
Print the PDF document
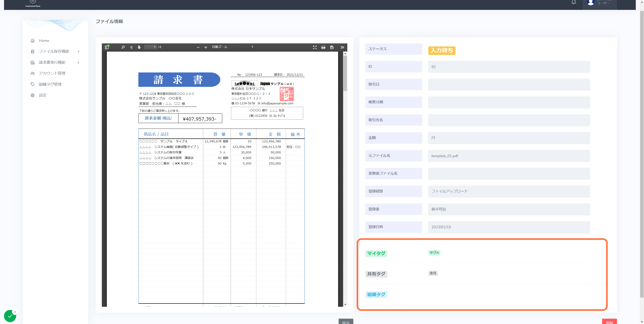[x=323, y=47]
